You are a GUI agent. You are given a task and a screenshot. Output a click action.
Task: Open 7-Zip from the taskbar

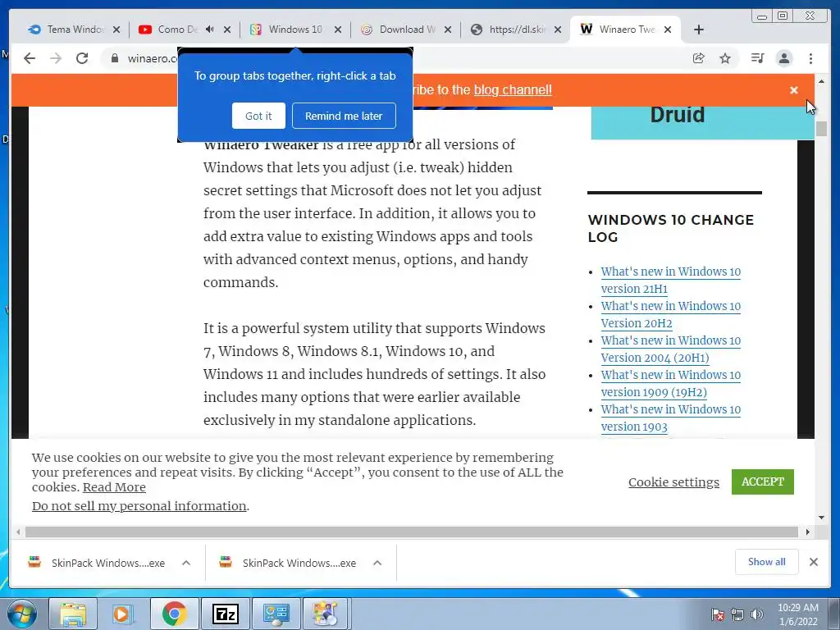tap(225, 614)
